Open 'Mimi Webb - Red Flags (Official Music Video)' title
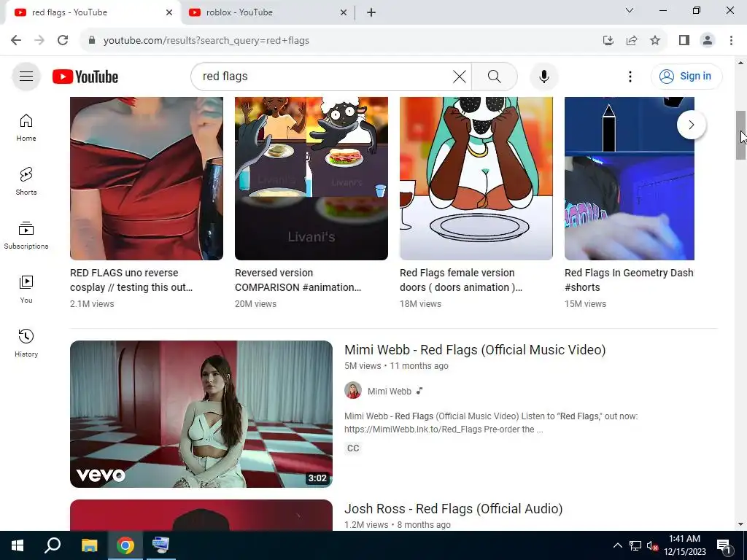 (x=475, y=349)
